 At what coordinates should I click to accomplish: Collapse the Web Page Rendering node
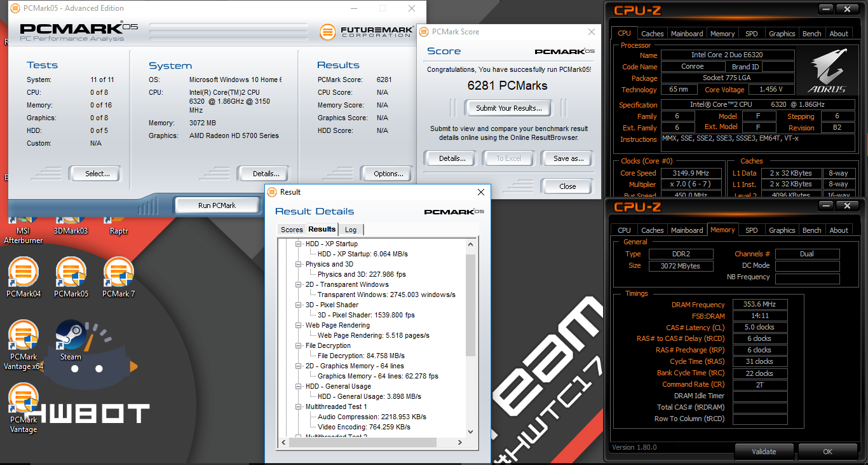point(299,325)
